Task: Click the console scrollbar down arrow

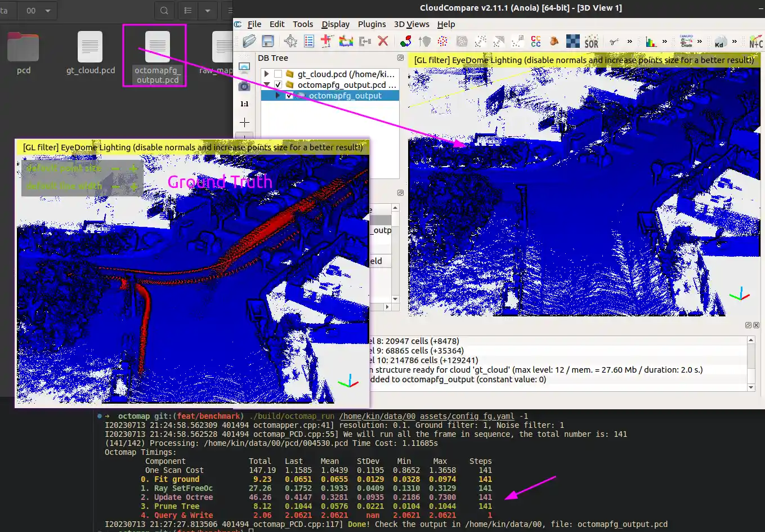Action: click(750, 387)
